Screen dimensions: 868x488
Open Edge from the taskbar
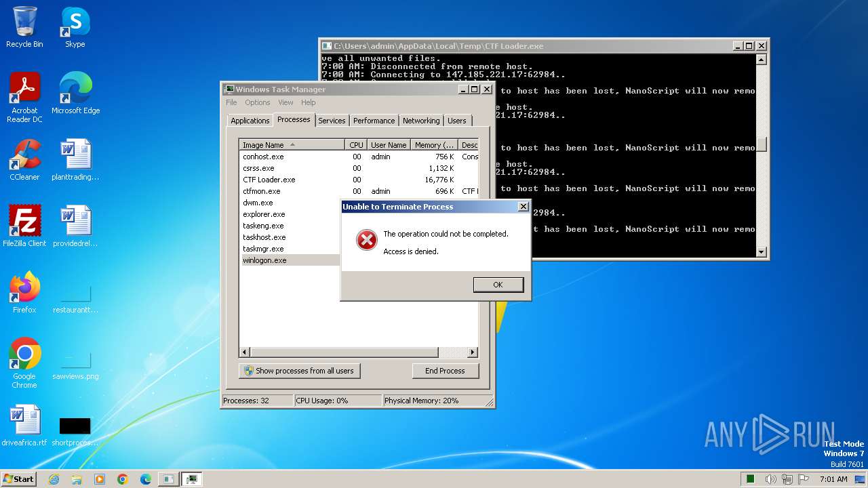[146, 479]
